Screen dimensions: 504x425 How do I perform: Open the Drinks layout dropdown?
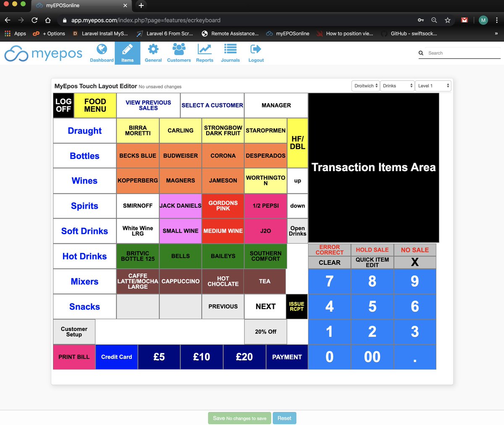397,86
